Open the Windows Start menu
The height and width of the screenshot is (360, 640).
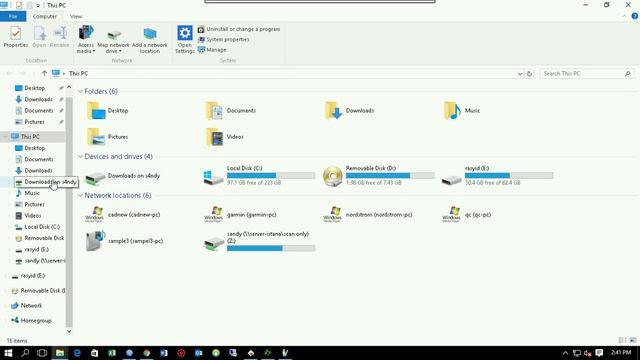click(8, 353)
